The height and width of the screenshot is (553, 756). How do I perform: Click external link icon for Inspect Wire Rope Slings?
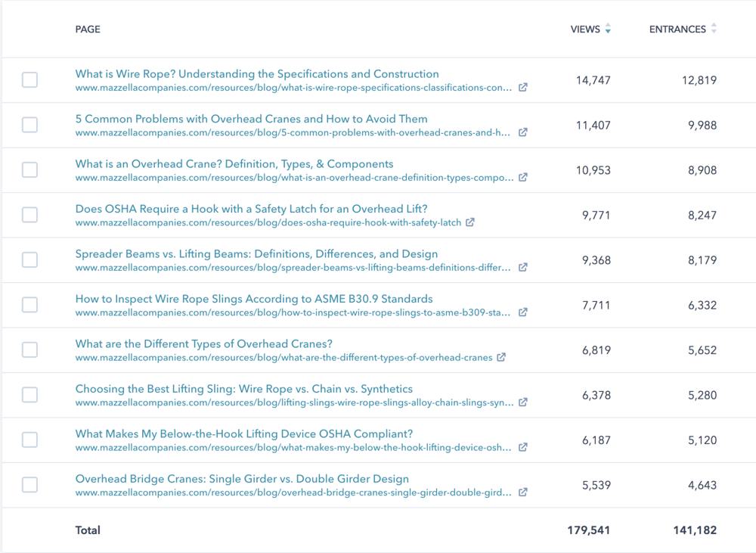pyautogui.click(x=523, y=312)
